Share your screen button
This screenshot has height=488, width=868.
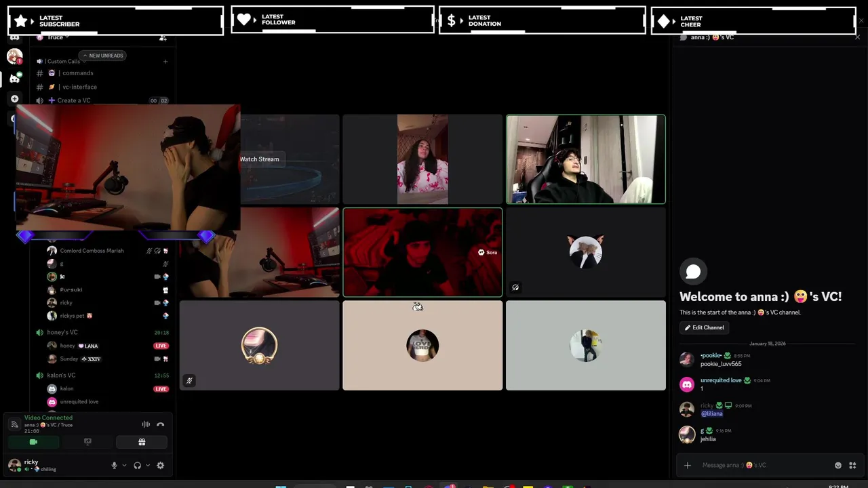point(87,442)
